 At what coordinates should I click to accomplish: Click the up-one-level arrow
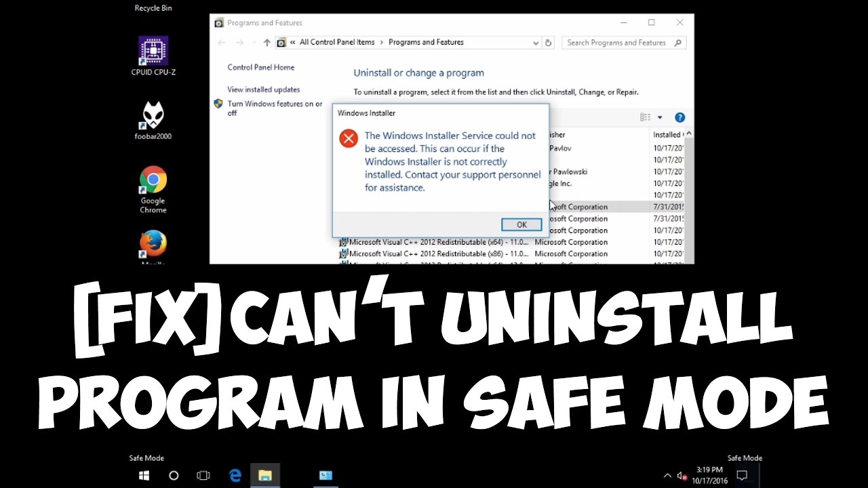(267, 43)
